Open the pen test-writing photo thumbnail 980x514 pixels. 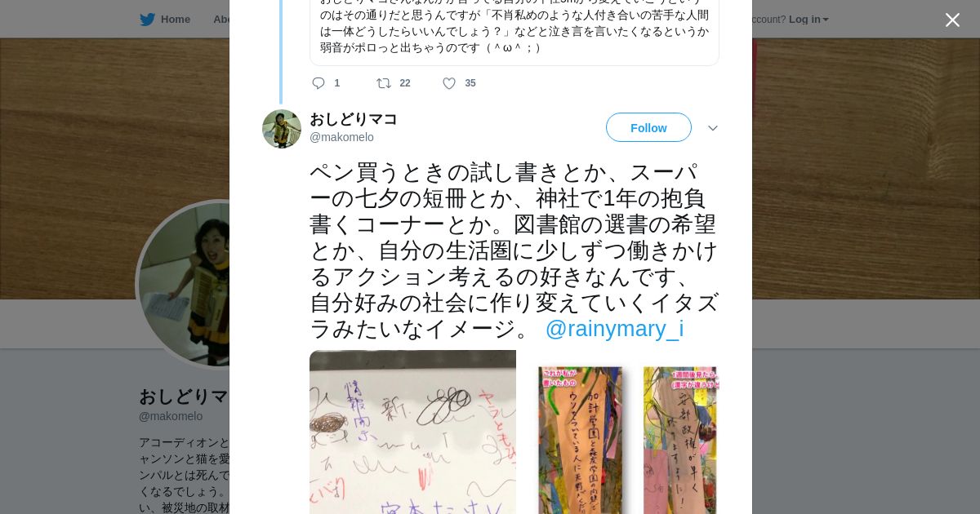point(412,432)
